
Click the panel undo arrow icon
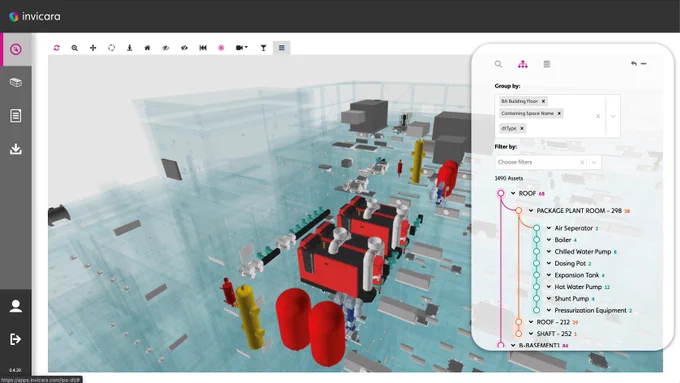tap(634, 63)
